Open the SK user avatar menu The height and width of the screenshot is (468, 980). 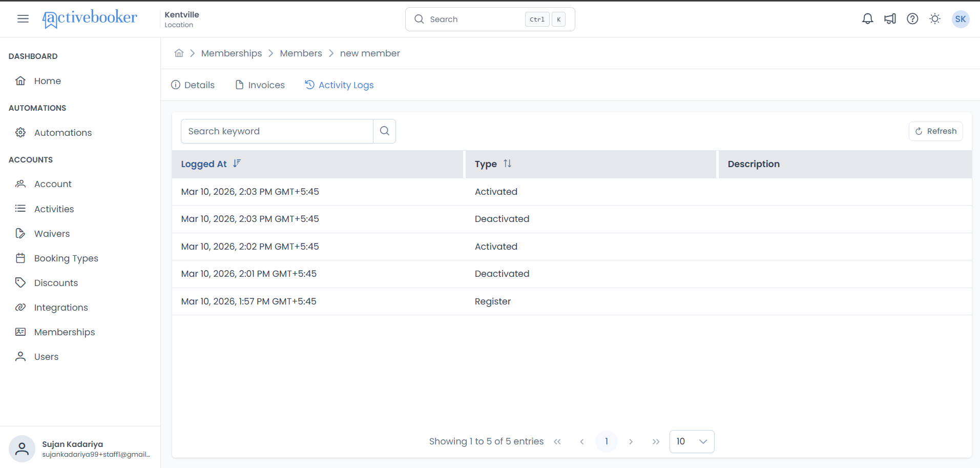[x=961, y=19]
